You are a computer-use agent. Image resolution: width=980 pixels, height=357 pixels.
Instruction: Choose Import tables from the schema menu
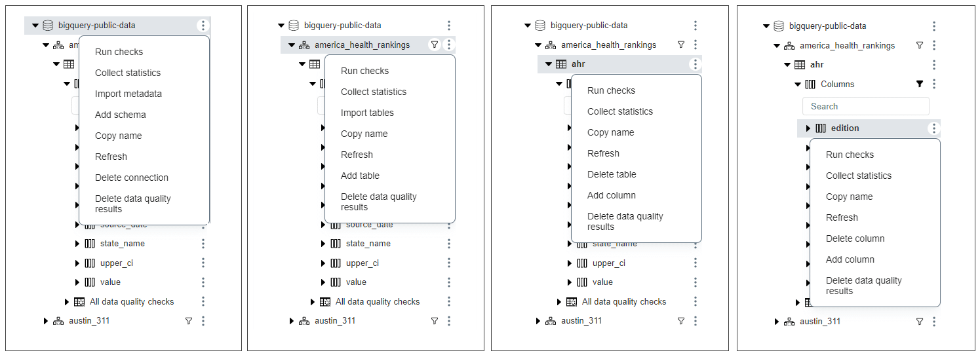tap(367, 113)
